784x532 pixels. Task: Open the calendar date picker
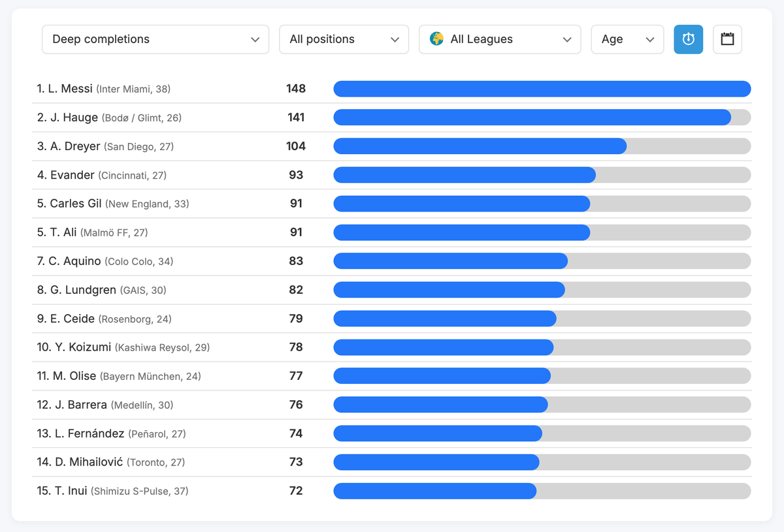coord(727,39)
